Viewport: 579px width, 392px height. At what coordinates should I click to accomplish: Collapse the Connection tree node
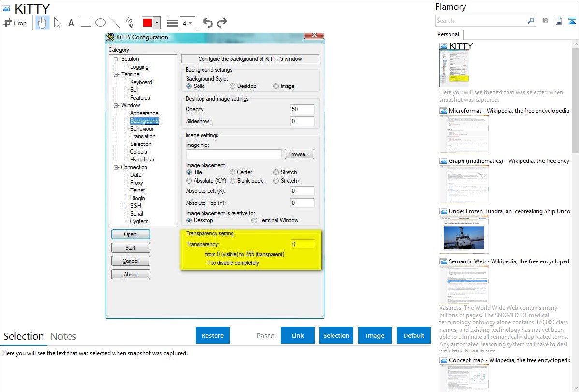point(116,167)
